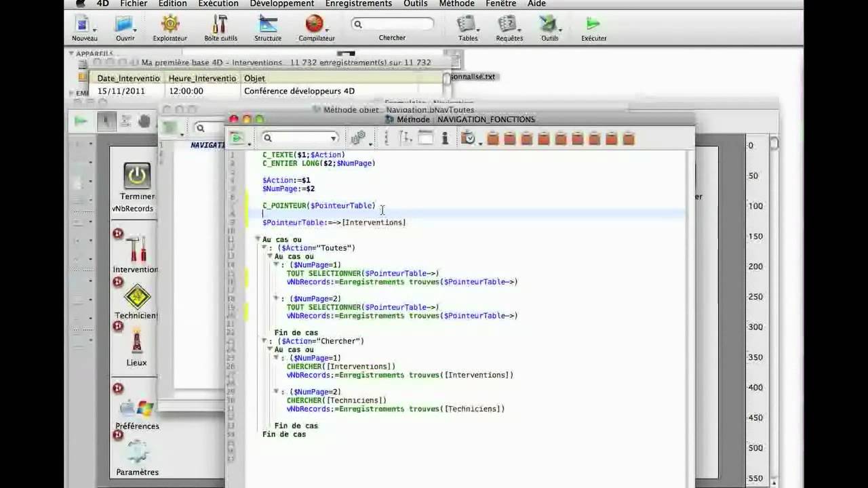Click line $PointeurTable:=->[Interventions]

[x=334, y=222]
